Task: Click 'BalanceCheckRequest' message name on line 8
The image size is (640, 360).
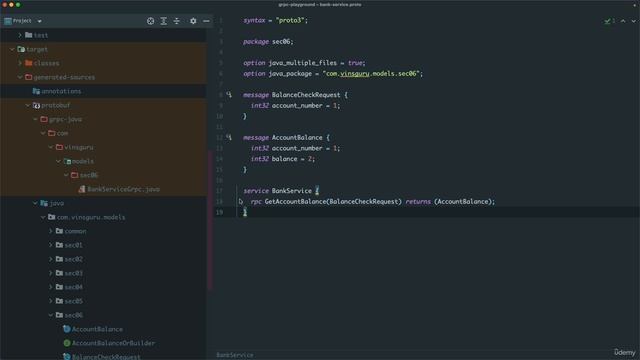Action: (306, 95)
